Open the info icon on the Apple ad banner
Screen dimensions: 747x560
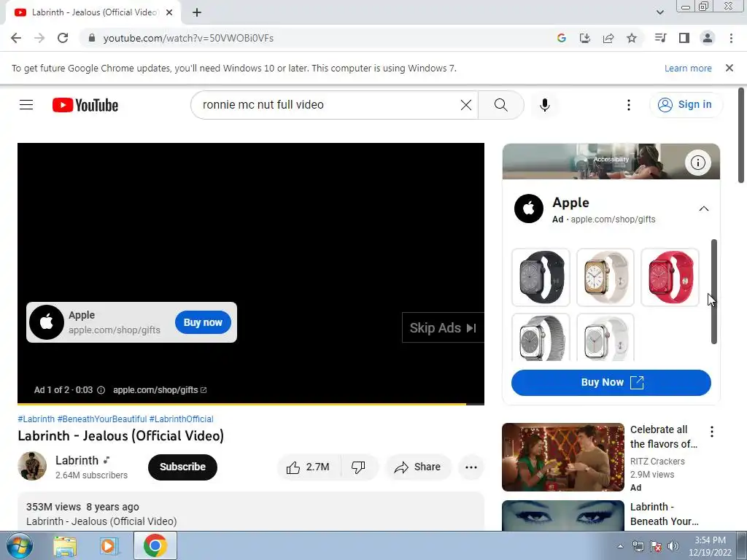pos(697,163)
